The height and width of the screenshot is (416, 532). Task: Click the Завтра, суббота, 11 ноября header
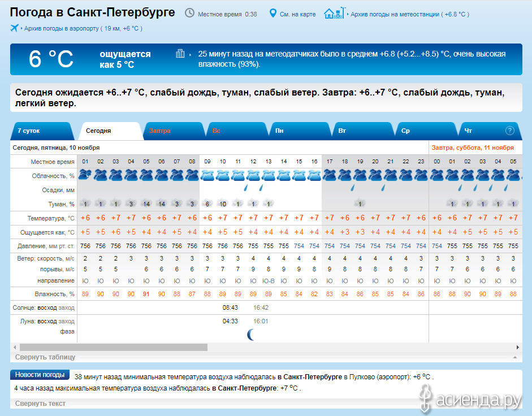click(x=473, y=148)
